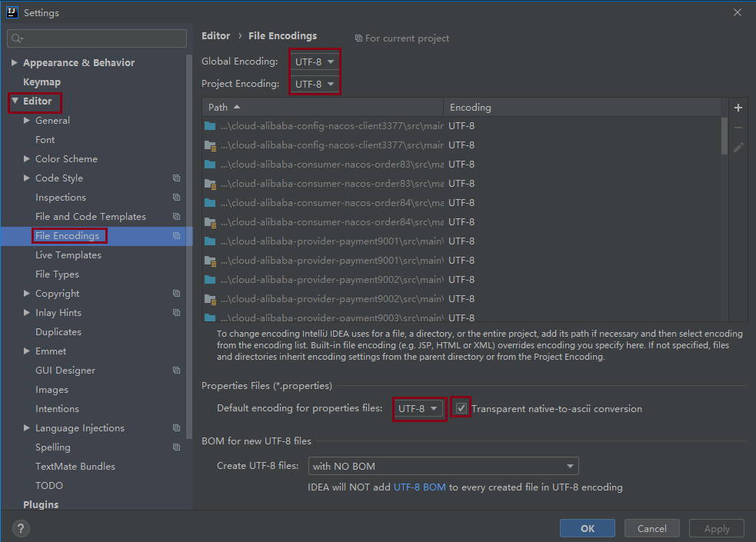Click Editor in the breadcrumb
756x542 pixels.
click(x=215, y=35)
